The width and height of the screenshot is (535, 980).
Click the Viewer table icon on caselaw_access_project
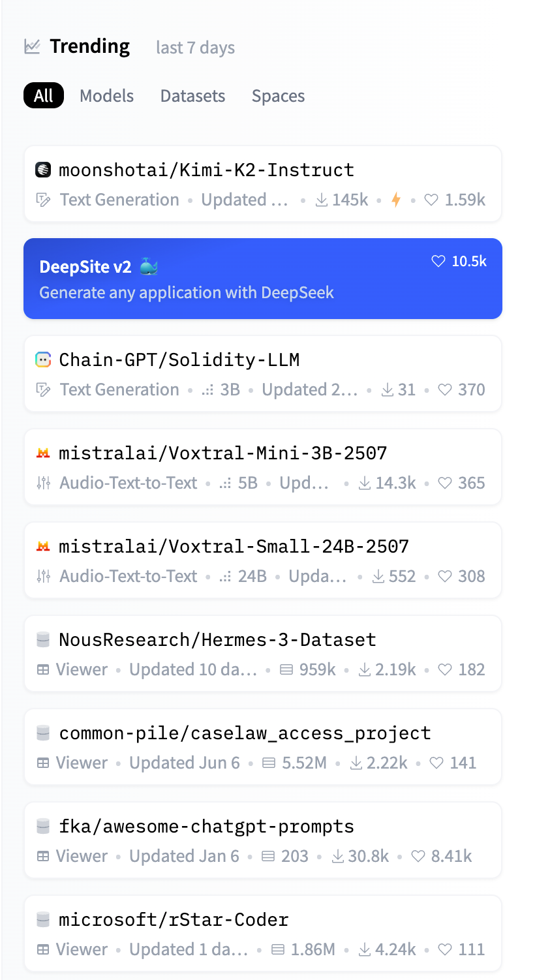[x=43, y=763]
